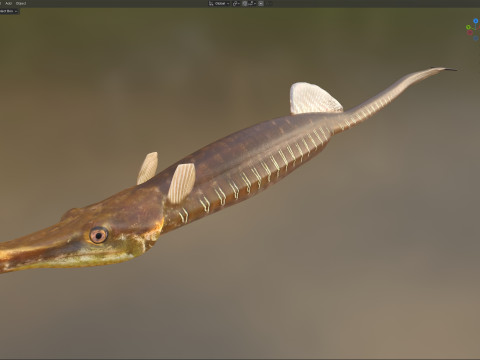
Task: Click the green Y axis gizmo handle
Action: (468, 27)
